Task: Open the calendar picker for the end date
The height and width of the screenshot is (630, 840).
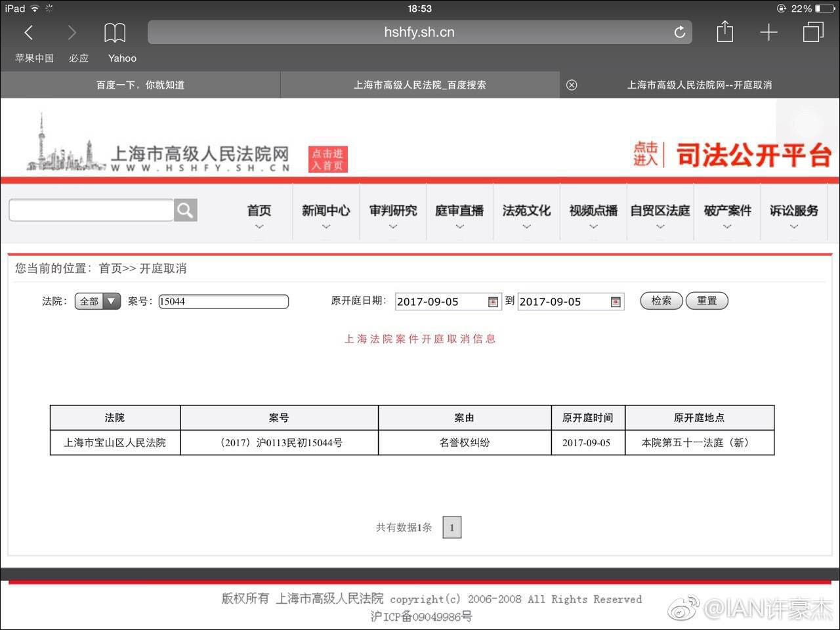Action: click(615, 301)
